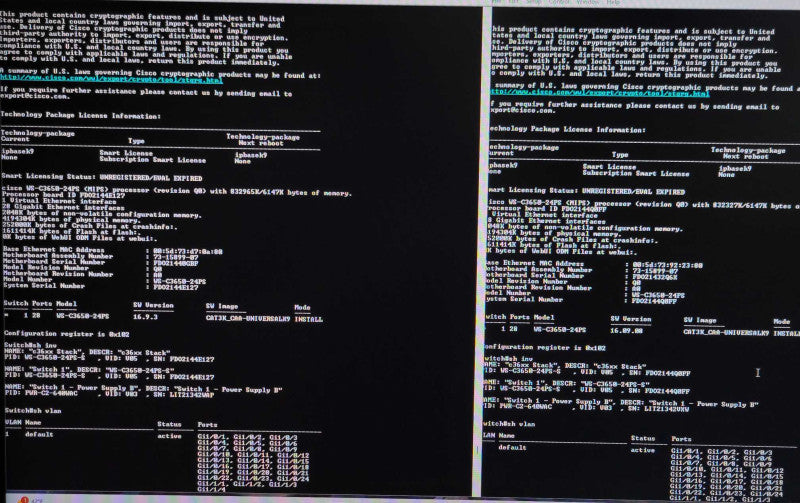The height and width of the screenshot is (503, 800).
Task: Click 'Switch#sh vlan' command in left terminal
Action: pyautogui.click(x=33, y=411)
